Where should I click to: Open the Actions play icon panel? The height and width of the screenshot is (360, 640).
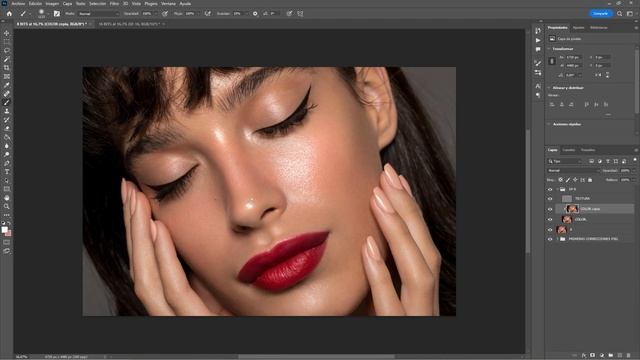point(538,40)
